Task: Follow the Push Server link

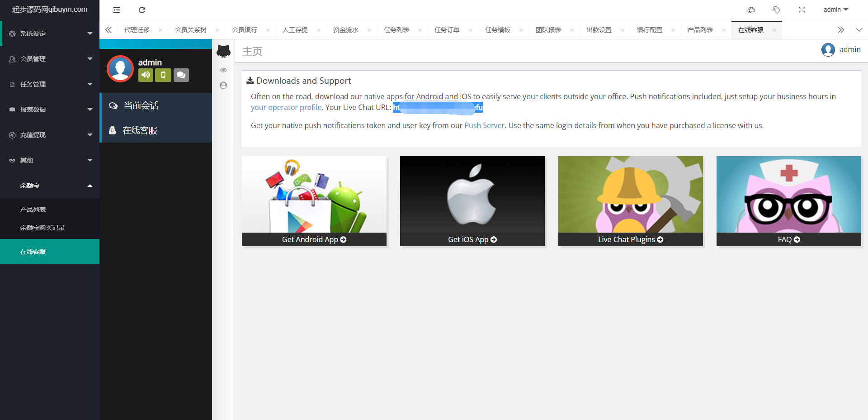Action: 484,125
